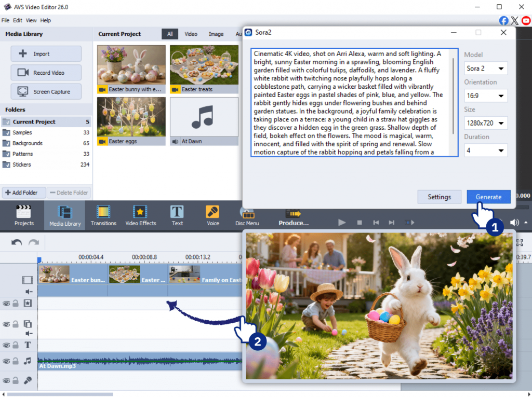The image size is (532, 398).
Task: Switch to the Image filter tab
Action: (216, 34)
